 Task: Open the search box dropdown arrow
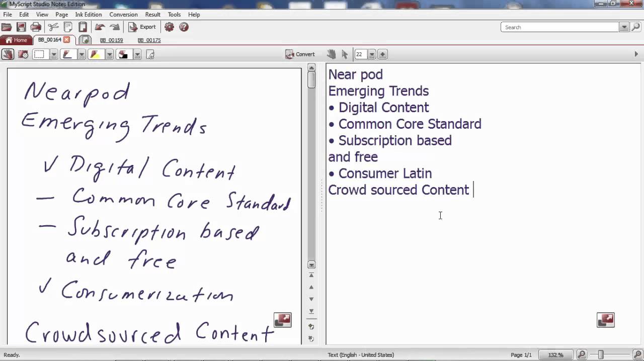624,27
